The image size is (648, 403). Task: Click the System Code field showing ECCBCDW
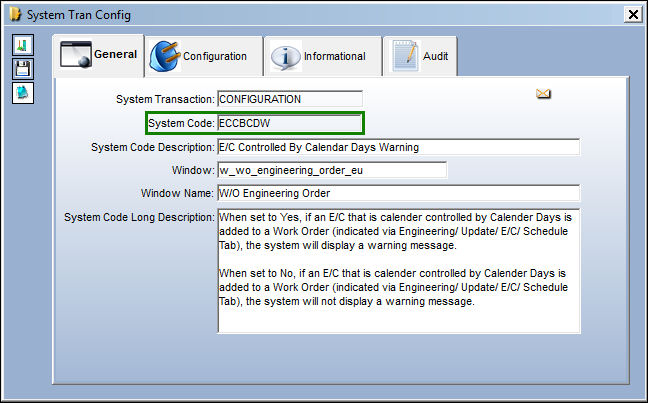coord(290,123)
